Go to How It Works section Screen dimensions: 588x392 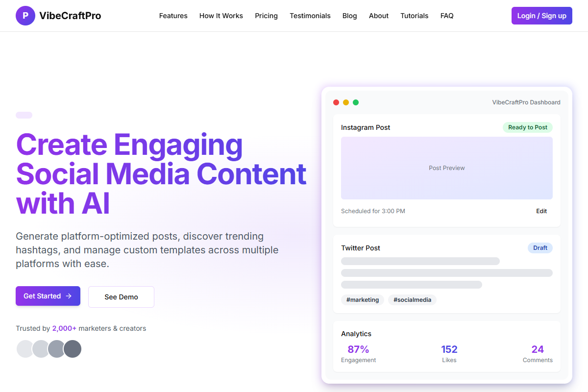221,16
